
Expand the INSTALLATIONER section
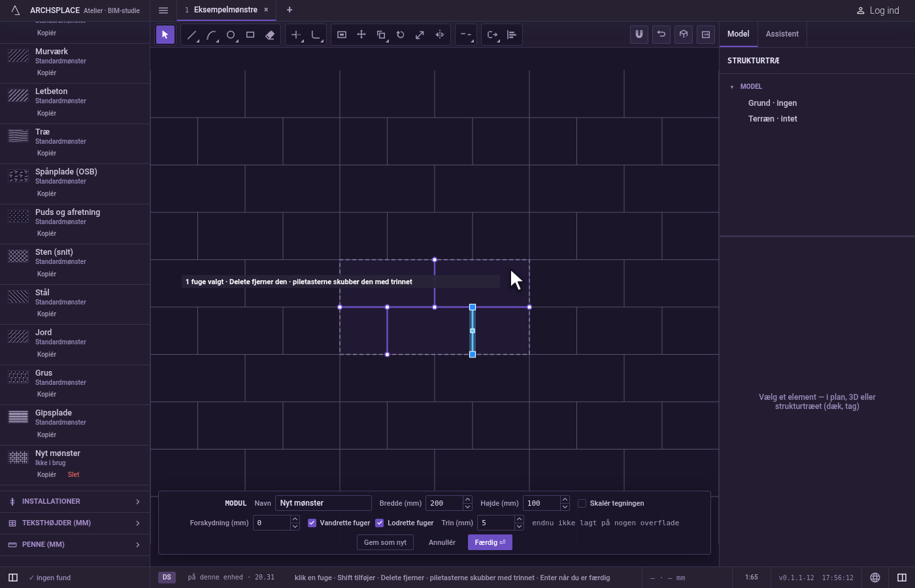tap(75, 502)
